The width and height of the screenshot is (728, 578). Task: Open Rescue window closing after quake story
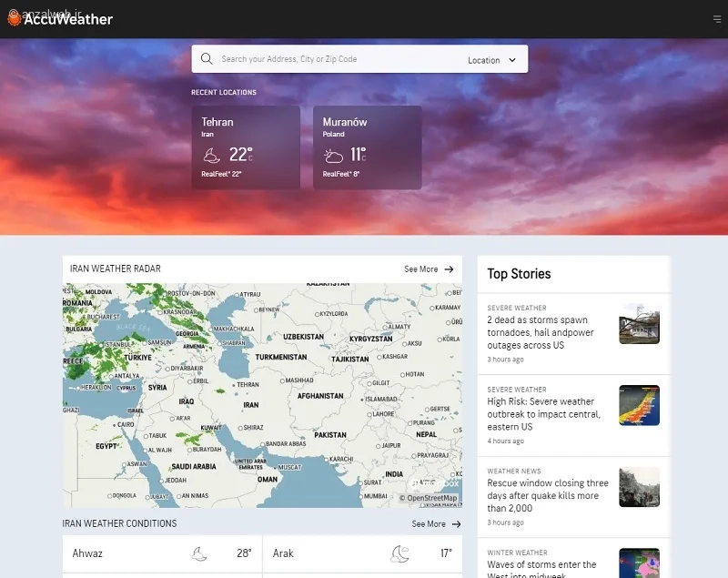[548, 495]
